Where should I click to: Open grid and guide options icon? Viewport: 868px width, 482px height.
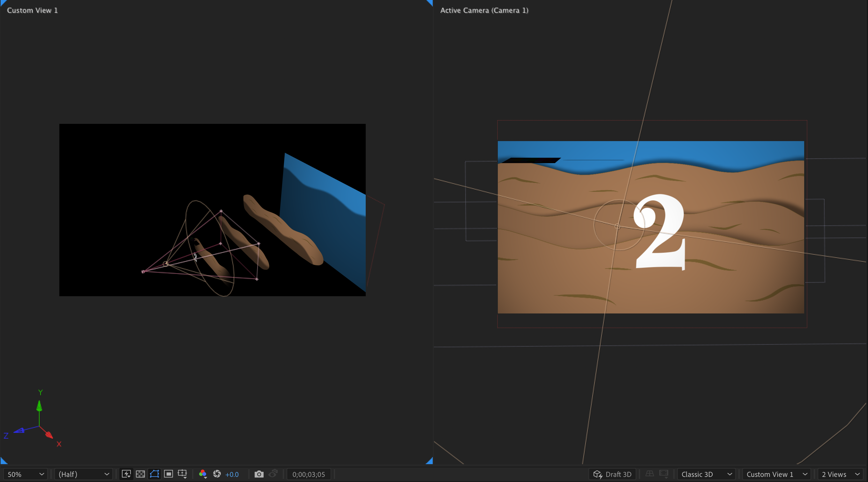(182, 474)
